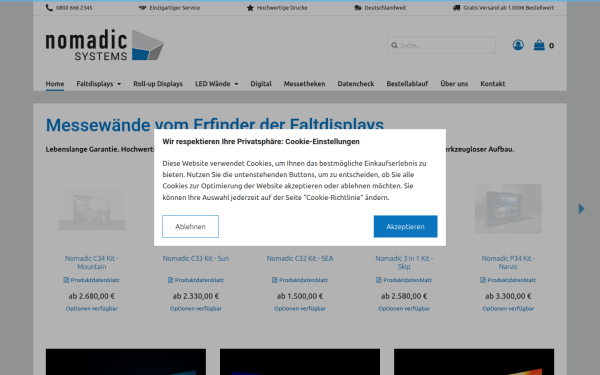Viewport: 600px width, 375px height.
Task: Open Produktdatenblatt for C32 Kit SEA
Action: coord(300,280)
